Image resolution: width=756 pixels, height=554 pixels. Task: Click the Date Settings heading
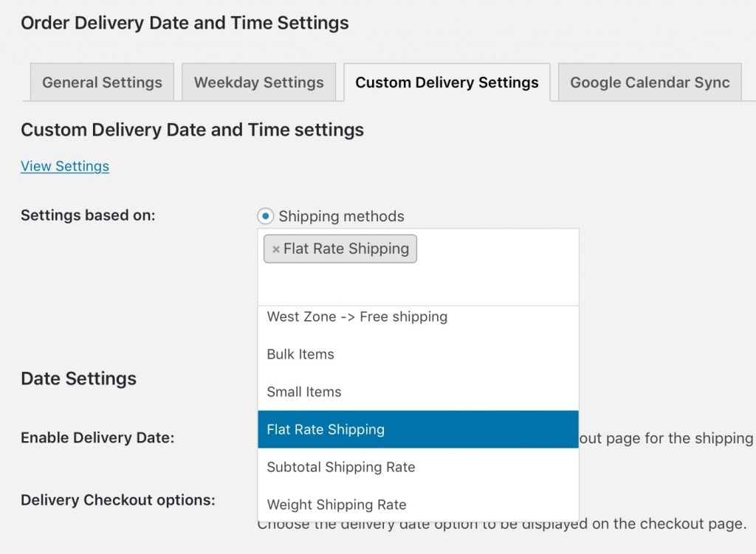[x=78, y=378]
